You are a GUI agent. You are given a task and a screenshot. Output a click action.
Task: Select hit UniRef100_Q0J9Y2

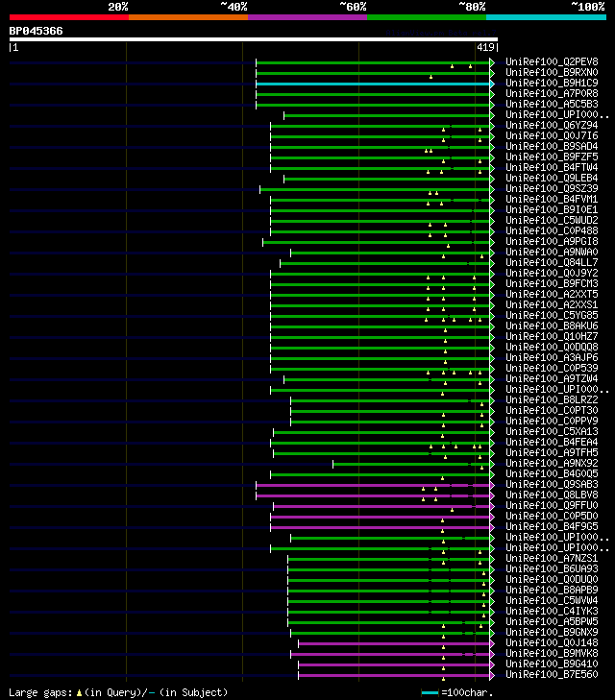click(x=552, y=274)
